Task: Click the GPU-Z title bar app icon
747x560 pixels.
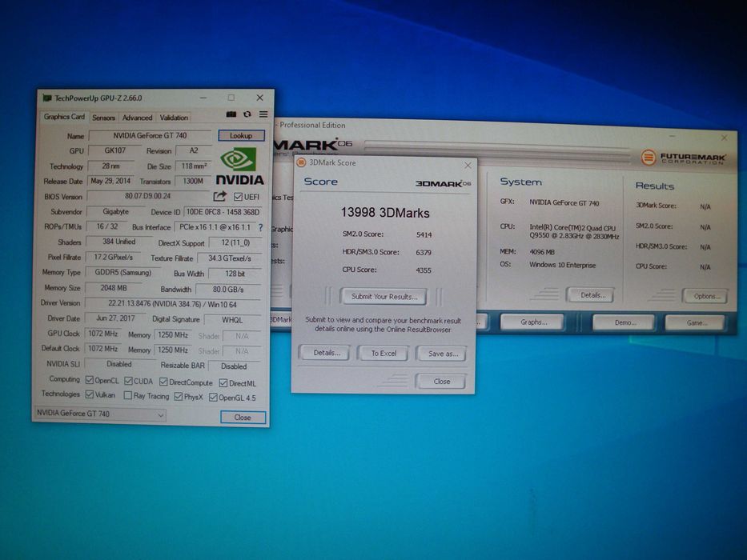Action: [46, 98]
